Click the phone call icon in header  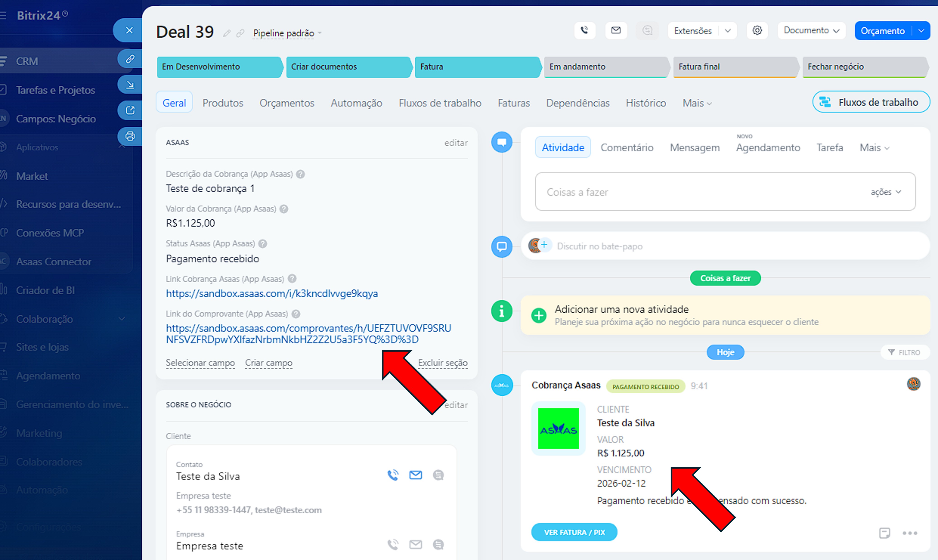coord(584,30)
